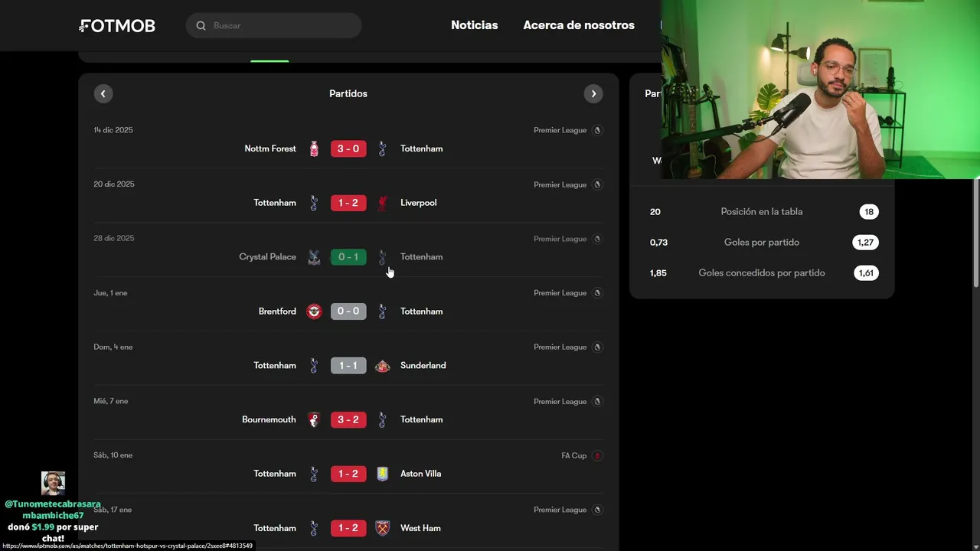Click the Goles concedidos por partido row

click(762, 273)
